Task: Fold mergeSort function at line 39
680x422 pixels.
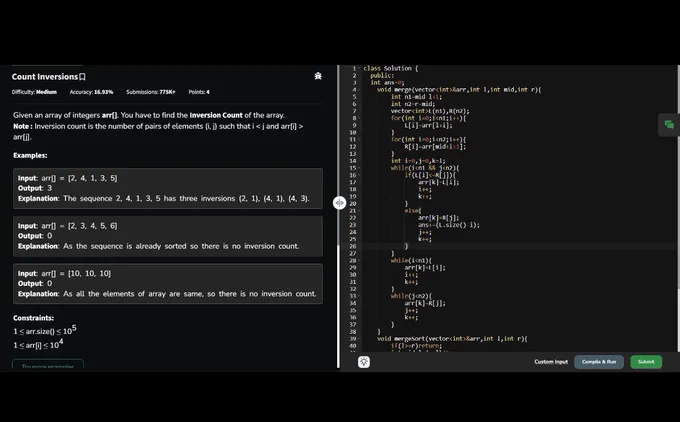Action: point(360,339)
